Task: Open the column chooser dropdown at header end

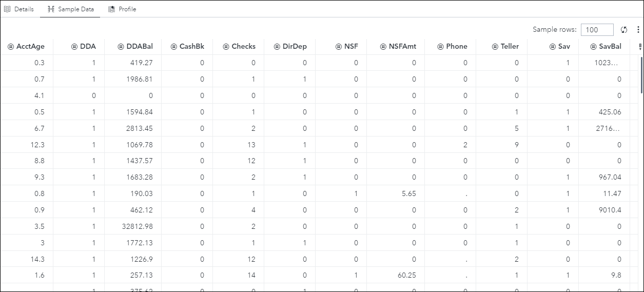Action: tap(640, 47)
